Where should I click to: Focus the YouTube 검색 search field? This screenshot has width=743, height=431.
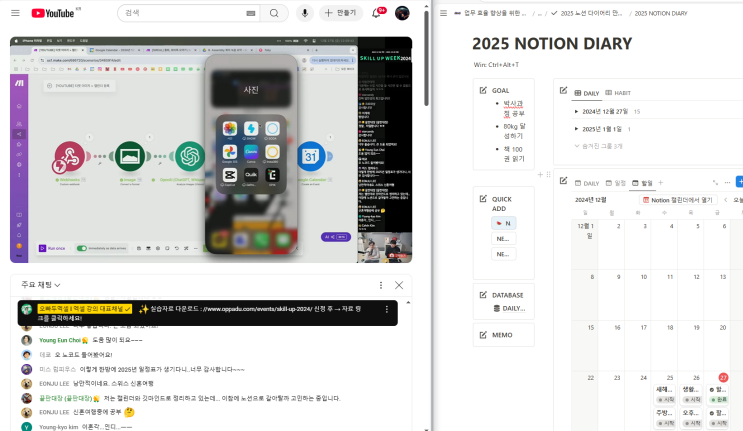pos(184,13)
